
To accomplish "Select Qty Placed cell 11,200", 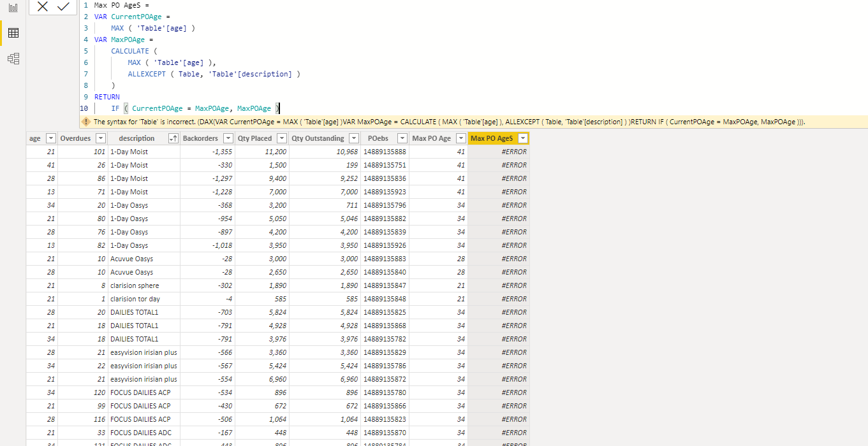I will tap(262, 152).
